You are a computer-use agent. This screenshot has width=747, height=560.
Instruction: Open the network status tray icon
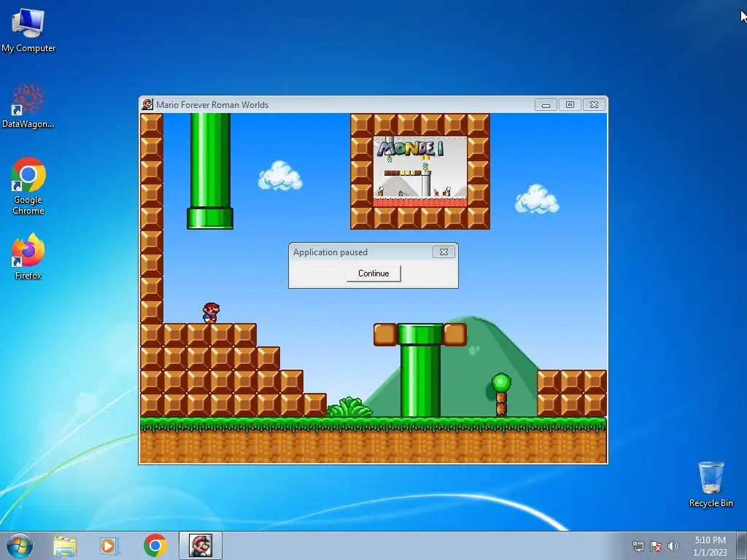[638, 546]
